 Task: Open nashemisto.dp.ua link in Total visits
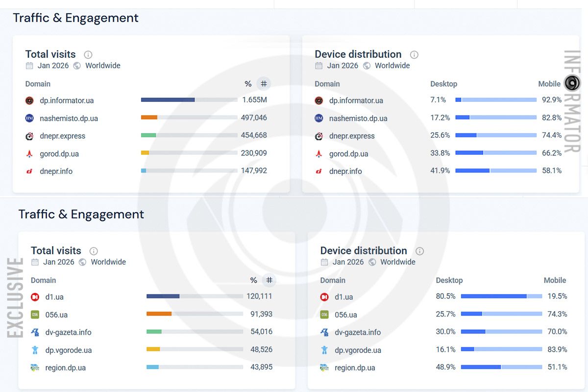[69, 118]
